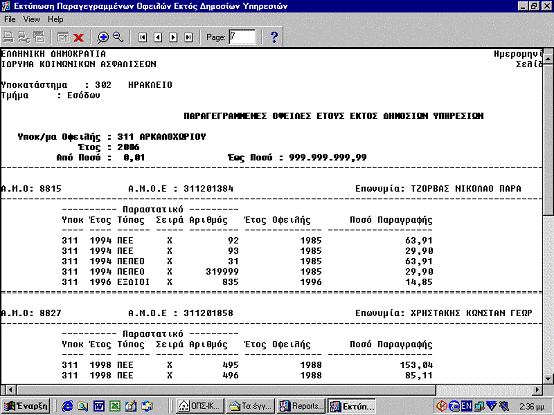The width and height of the screenshot is (554, 415).
Task: Open the File menu
Action: tap(10, 19)
